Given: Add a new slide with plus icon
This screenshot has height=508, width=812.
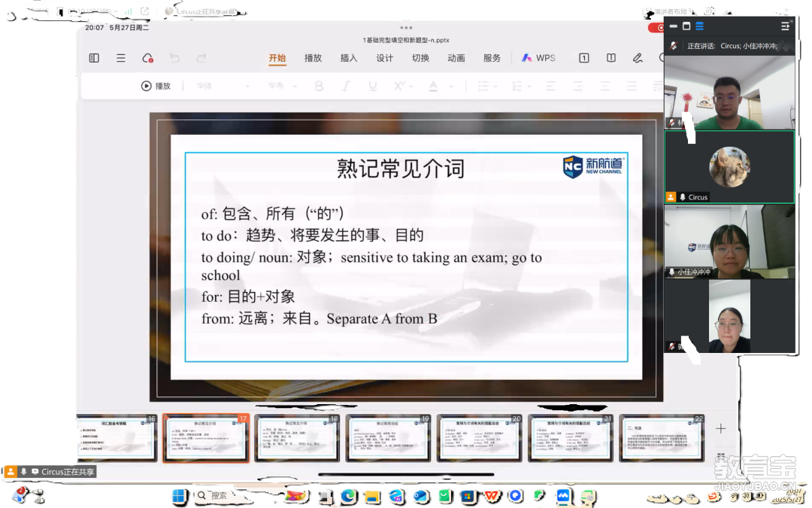Looking at the screenshot, I should coord(721,429).
